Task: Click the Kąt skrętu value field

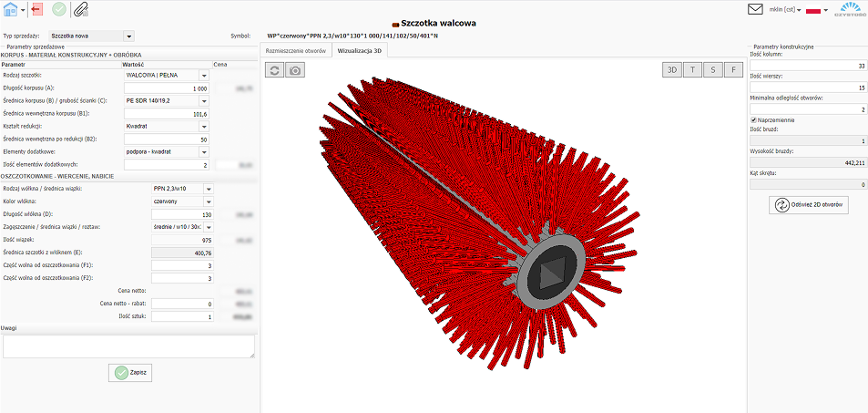Action: tap(808, 184)
